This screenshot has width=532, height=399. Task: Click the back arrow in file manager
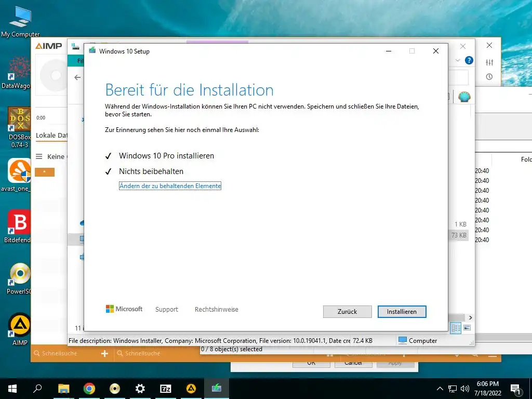pyautogui.click(x=77, y=77)
